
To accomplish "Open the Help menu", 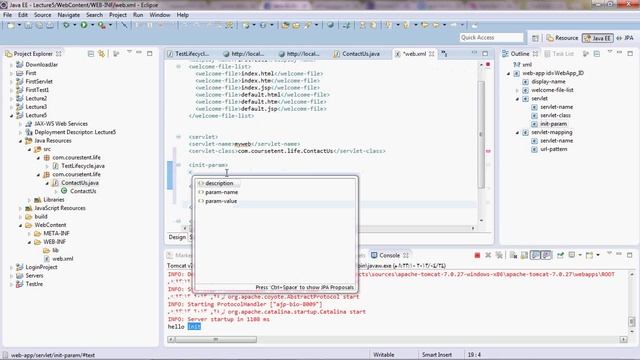I will [182, 15].
